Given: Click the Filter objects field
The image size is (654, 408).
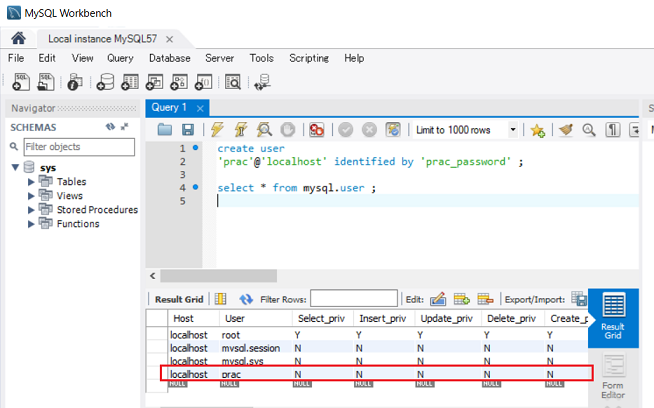Looking at the screenshot, I should 79,147.
